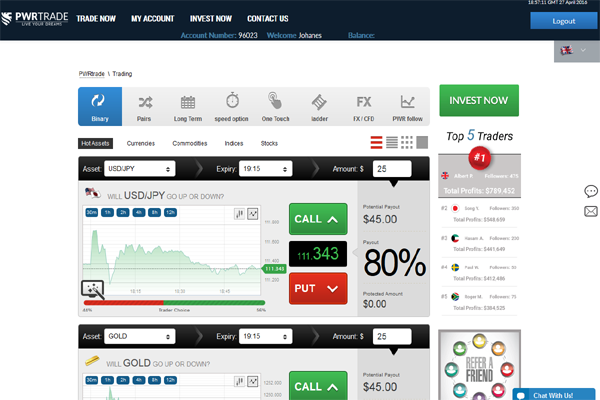The image size is (600, 400).
Task: Open the Chat With Us widget
Action: click(x=554, y=395)
